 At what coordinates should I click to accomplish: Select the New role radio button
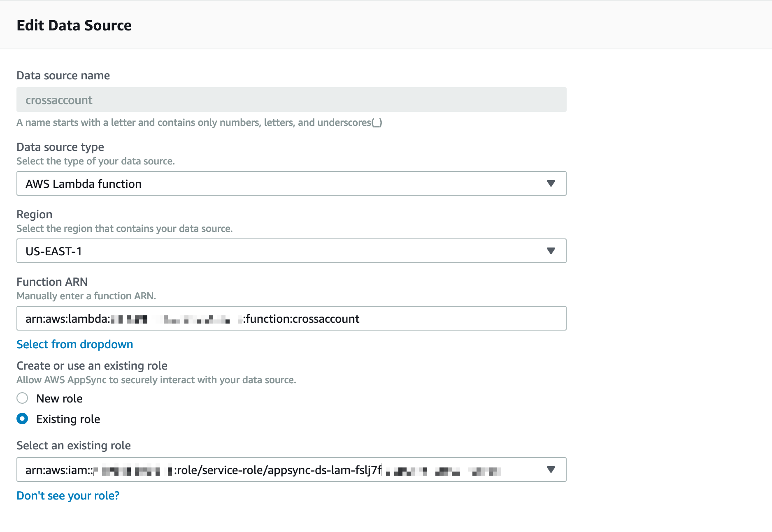pos(22,398)
